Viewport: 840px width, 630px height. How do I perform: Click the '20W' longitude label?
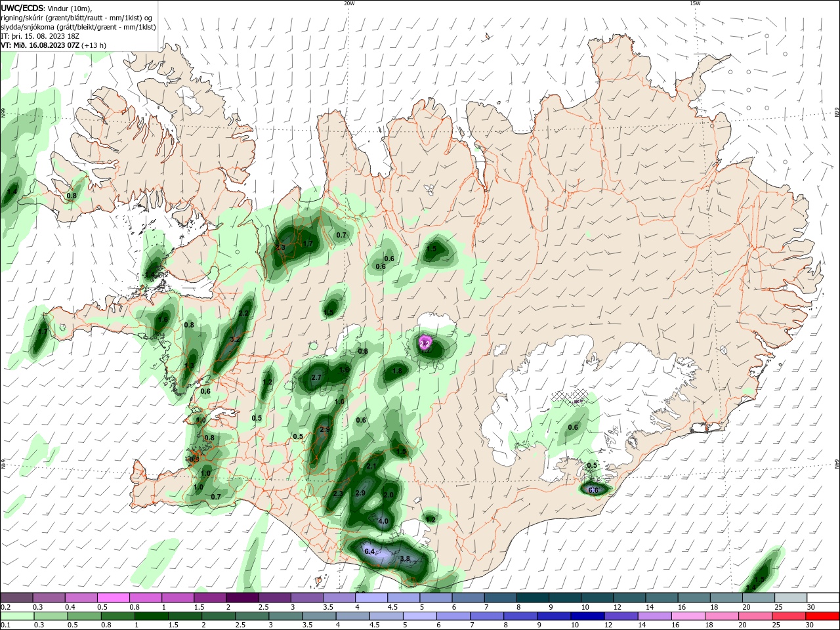pyautogui.click(x=349, y=3)
